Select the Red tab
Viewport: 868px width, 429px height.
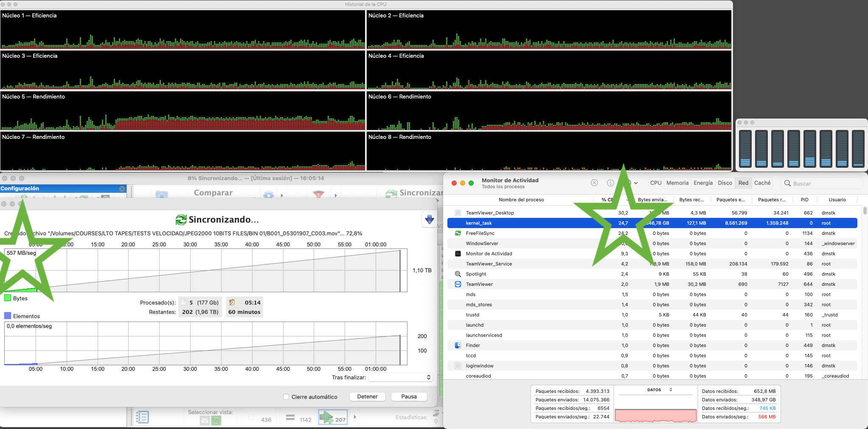coord(744,183)
